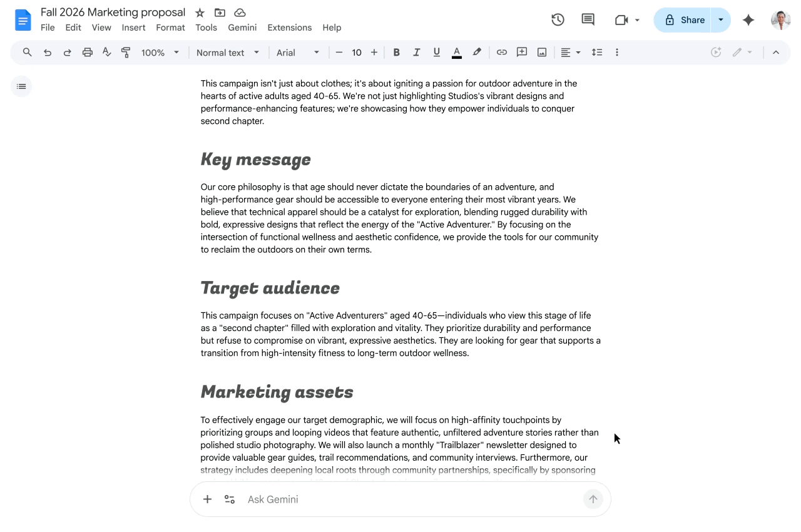Show the document outline
Screen dimensions: 801x532
click(21, 86)
